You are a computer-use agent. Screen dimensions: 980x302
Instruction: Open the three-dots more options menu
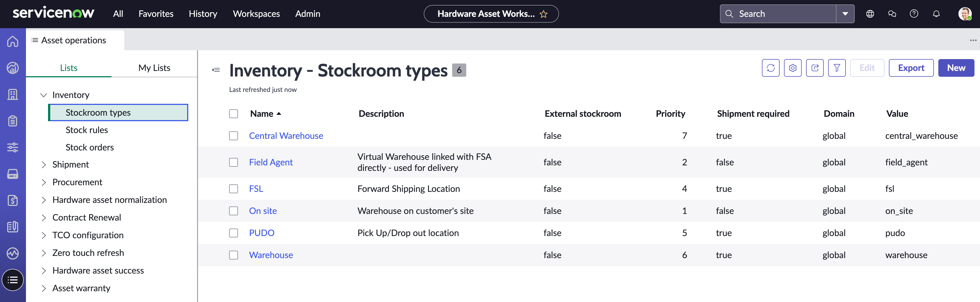pyautogui.click(x=973, y=40)
